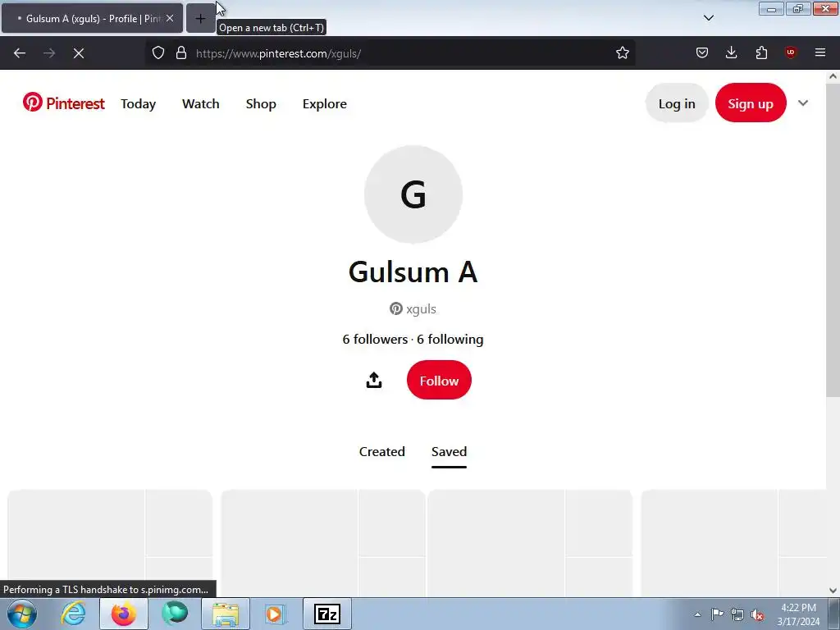Launch Internet Explorer from the taskbar
This screenshot has height=630, width=840.
coord(73,614)
